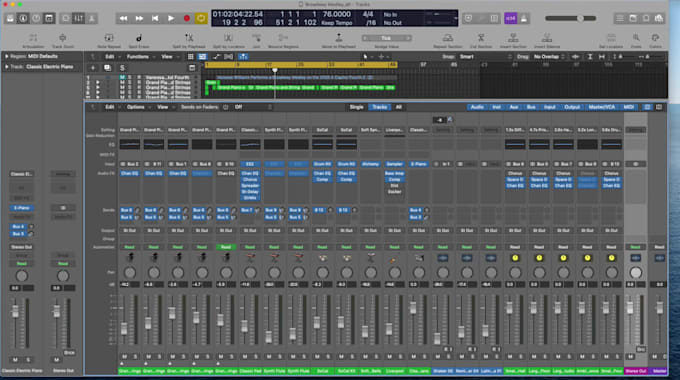Fast forward the transport
This screenshot has width=680, height=380.
pos(139,18)
